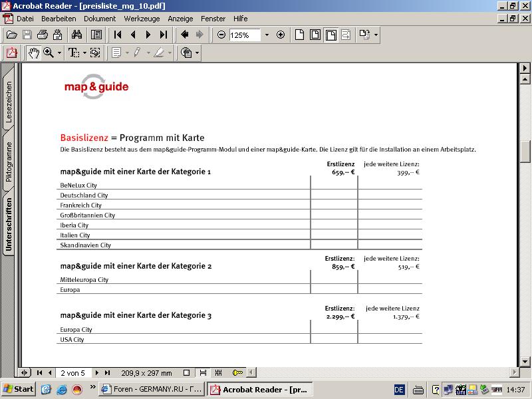This screenshot has width=532, height=399.
Task: Select continuous page layout in status bar
Action: coord(203,373)
